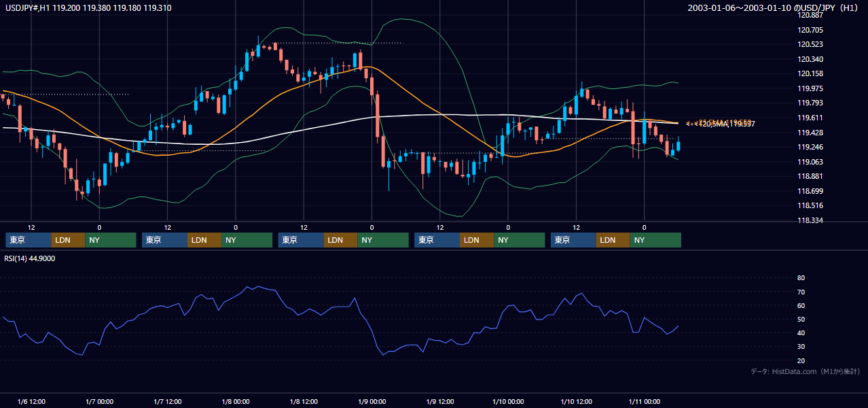This screenshot has height=408, width=868.
Task: Click the 1/7 00:00 time label
Action: 99,402
